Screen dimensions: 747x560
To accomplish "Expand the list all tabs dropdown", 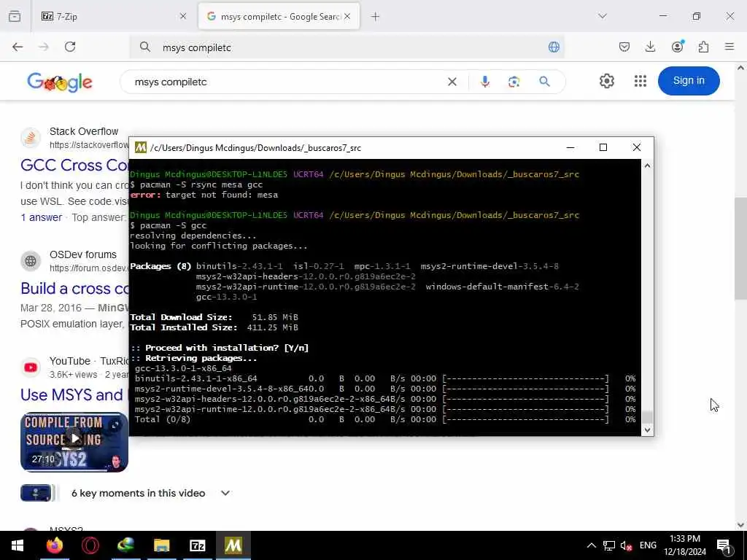I will click(x=603, y=16).
